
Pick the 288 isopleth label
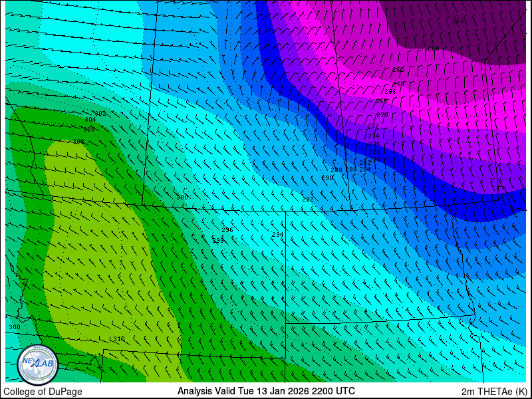tap(336, 170)
